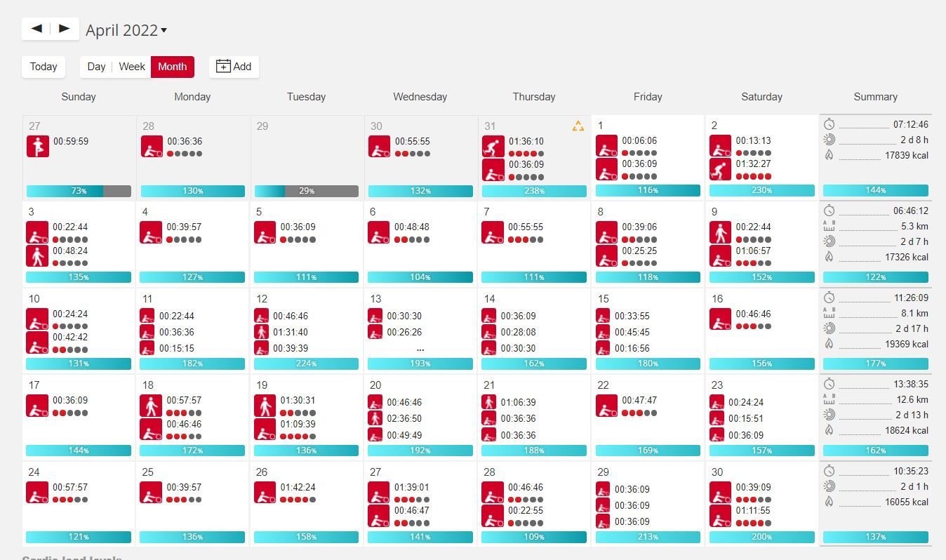Switch to Week view
This screenshot has width=946, height=560.
click(132, 67)
